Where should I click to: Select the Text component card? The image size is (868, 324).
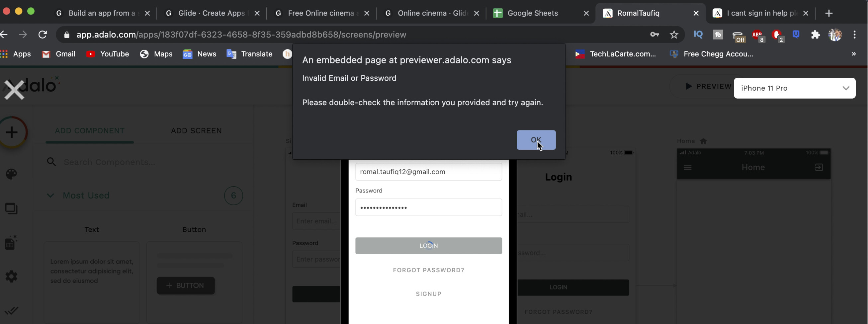pos(92,282)
